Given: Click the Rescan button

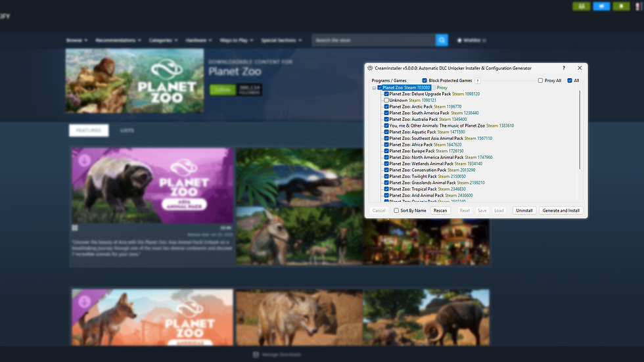Looking at the screenshot, I should pyautogui.click(x=440, y=210).
